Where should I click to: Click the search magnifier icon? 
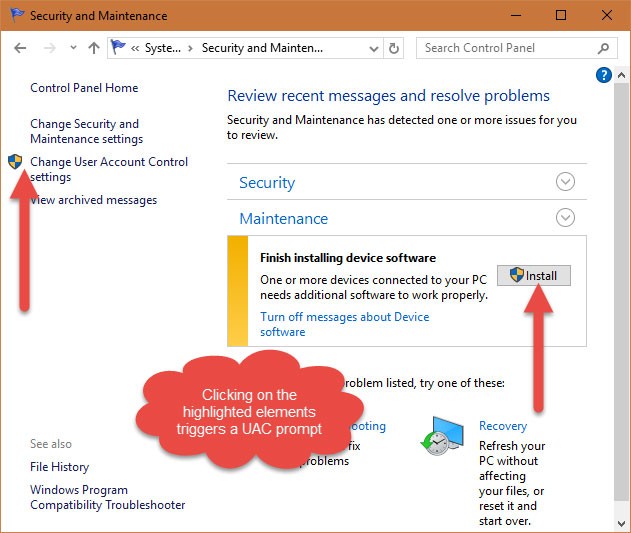603,48
